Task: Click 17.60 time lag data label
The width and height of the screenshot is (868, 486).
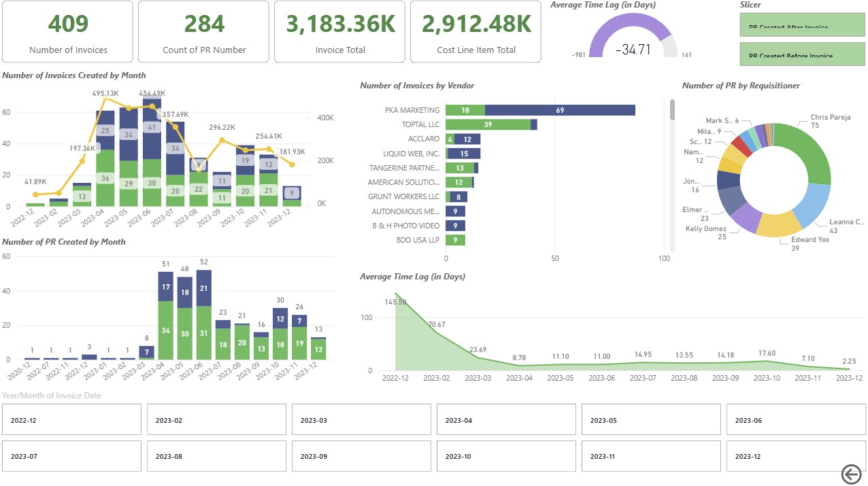Action: pos(766,353)
